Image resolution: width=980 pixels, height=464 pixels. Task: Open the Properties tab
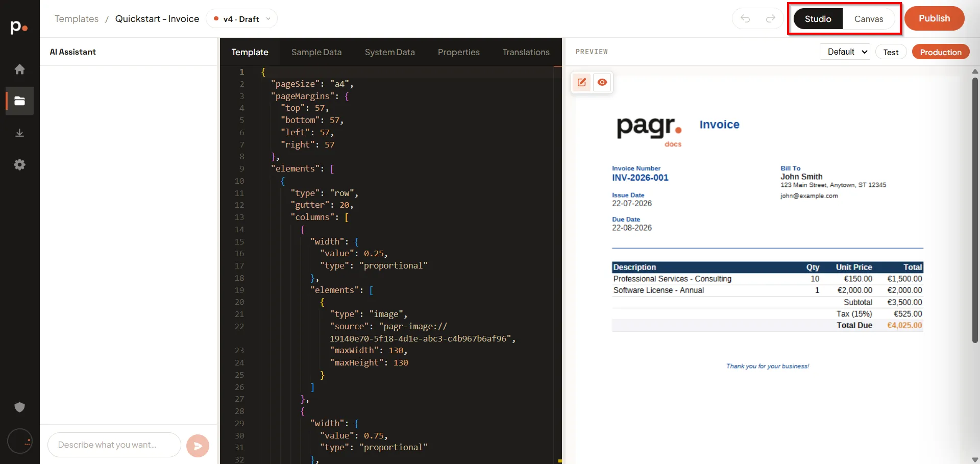(x=458, y=52)
